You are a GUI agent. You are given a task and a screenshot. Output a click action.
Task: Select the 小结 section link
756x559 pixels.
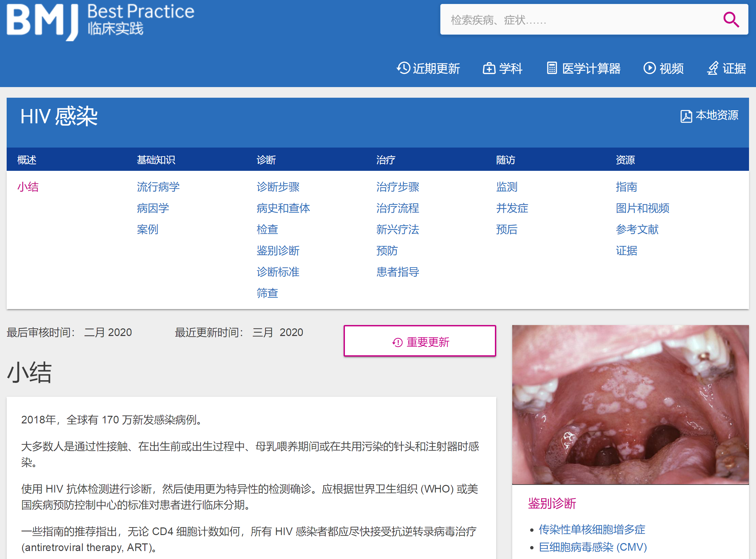coord(28,187)
